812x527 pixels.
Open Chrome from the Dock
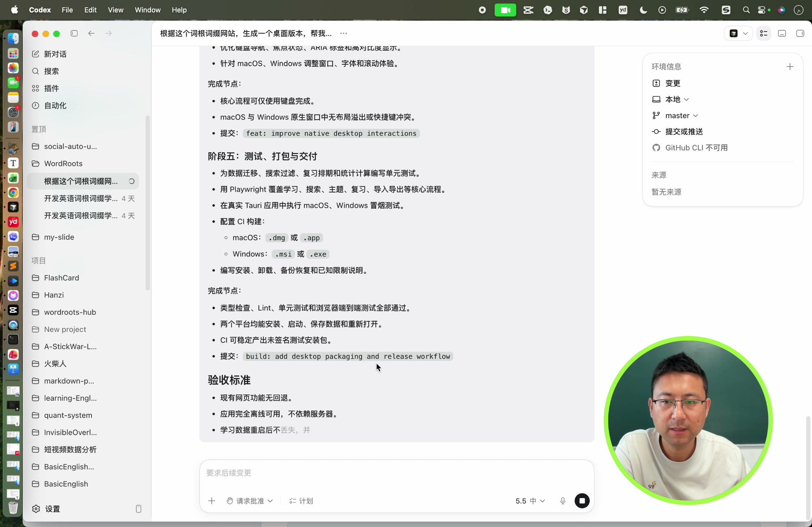(x=13, y=193)
